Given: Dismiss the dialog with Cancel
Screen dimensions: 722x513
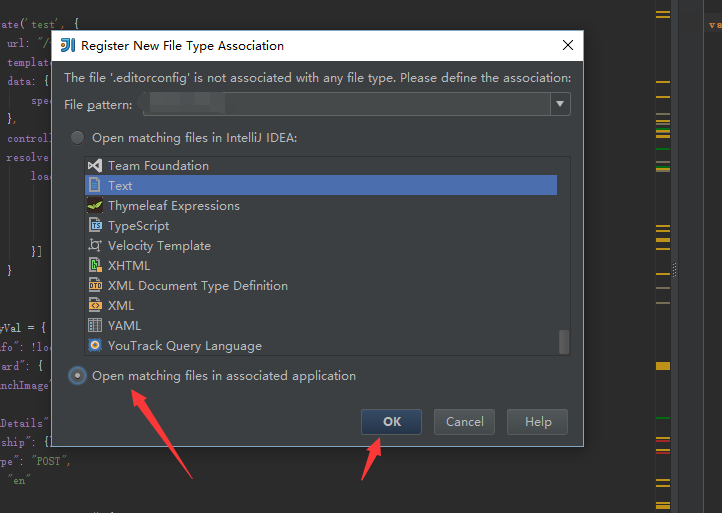Looking at the screenshot, I should tap(464, 421).
